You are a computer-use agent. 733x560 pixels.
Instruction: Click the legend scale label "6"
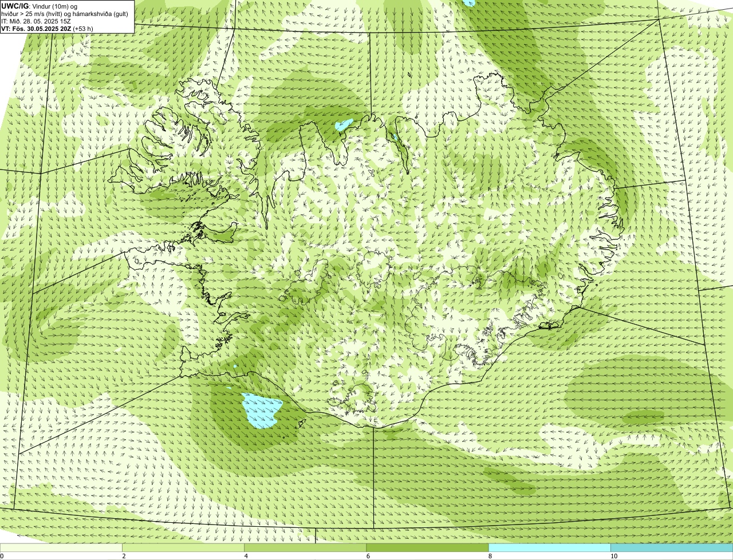[x=368, y=556]
